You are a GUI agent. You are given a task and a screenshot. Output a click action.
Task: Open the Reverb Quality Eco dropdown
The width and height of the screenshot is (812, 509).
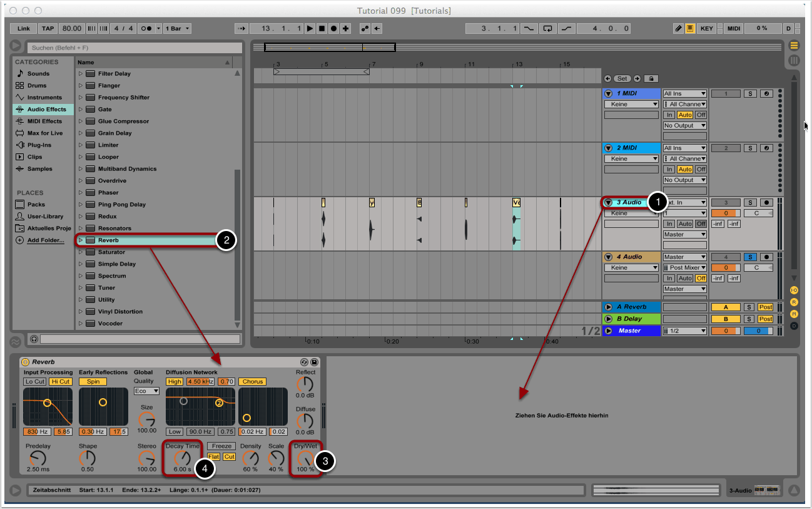point(146,391)
